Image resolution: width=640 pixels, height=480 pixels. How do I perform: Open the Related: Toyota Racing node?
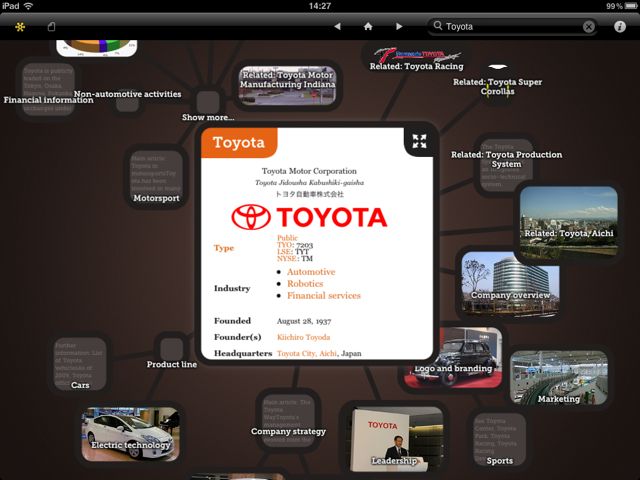[417, 60]
